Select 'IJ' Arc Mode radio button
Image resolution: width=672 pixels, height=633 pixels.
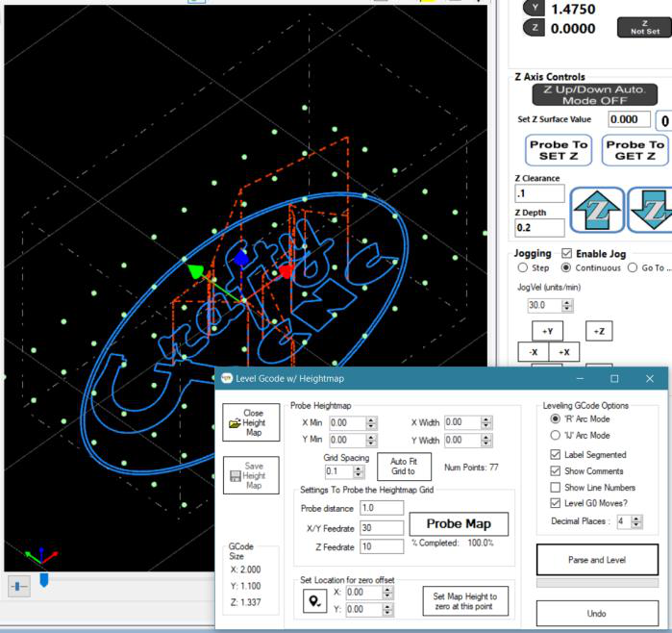tap(555, 435)
